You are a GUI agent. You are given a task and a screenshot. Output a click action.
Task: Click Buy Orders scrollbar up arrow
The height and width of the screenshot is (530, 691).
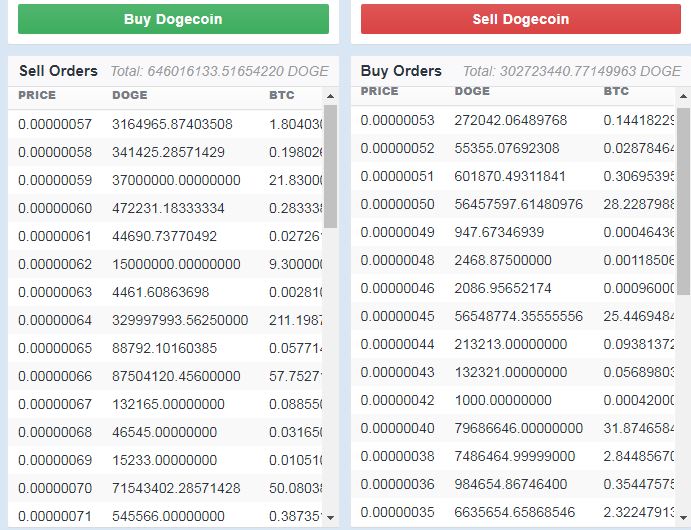coord(683,96)
